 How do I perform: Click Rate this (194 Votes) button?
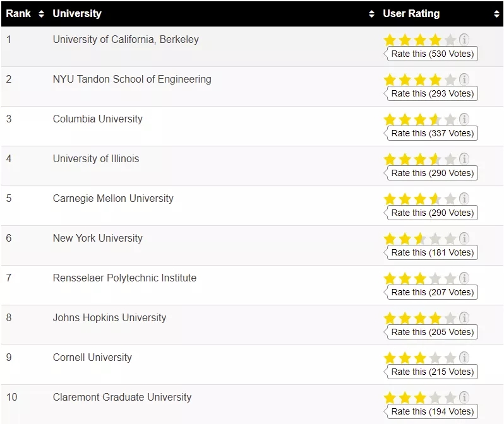point(432,411)
